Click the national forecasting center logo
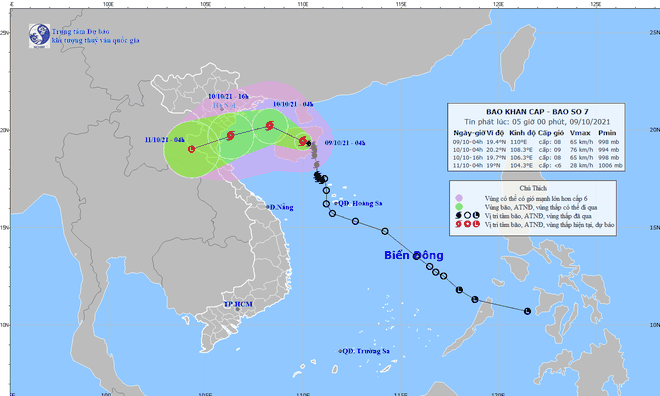This screenshot has height=396, width=660. coord(39,36)
